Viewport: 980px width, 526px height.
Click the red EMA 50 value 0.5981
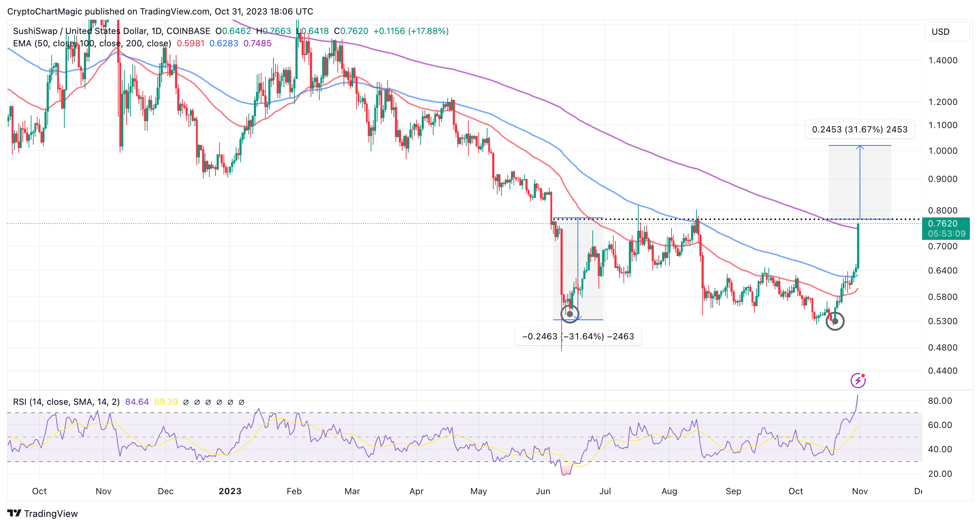[x=190, y=43]
